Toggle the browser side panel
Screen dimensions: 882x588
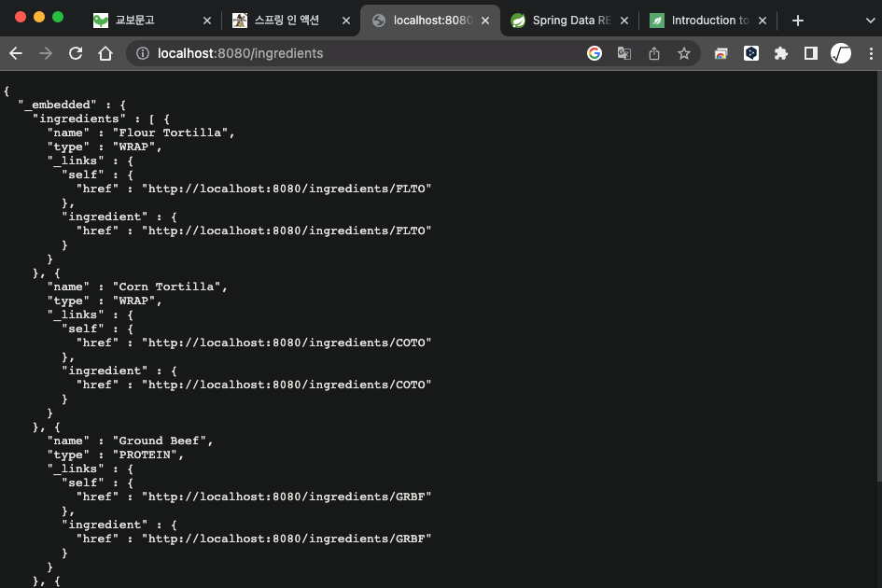point(810,53)
